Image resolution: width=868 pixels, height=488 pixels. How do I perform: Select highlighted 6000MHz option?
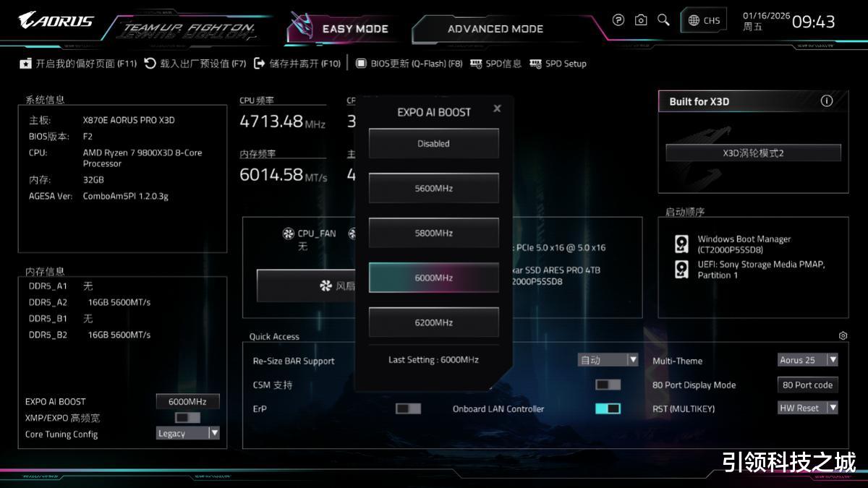pyautogui.click(x=433, y=278)
